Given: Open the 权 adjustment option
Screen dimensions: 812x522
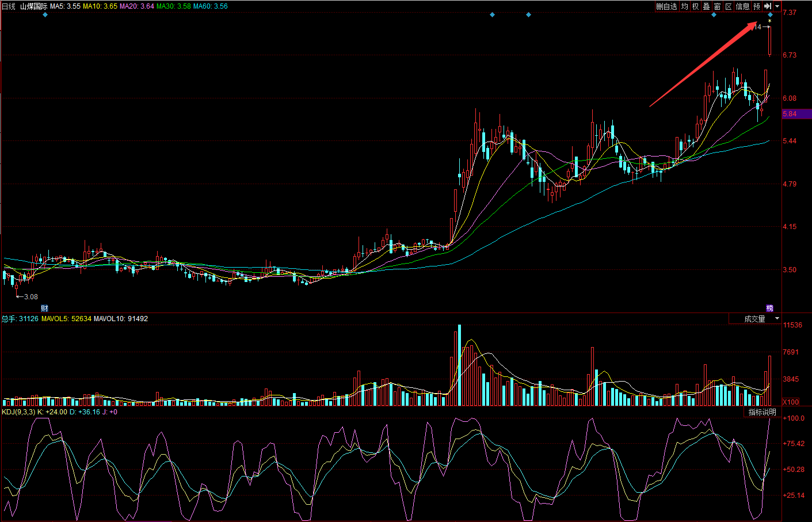Looking at the screenshot, I should click(695, 6).
